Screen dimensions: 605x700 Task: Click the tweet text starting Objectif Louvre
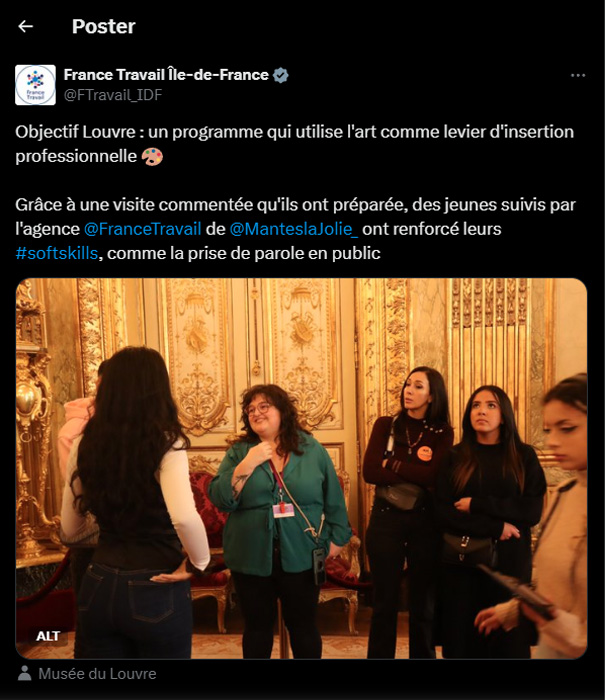coord(294,144)
